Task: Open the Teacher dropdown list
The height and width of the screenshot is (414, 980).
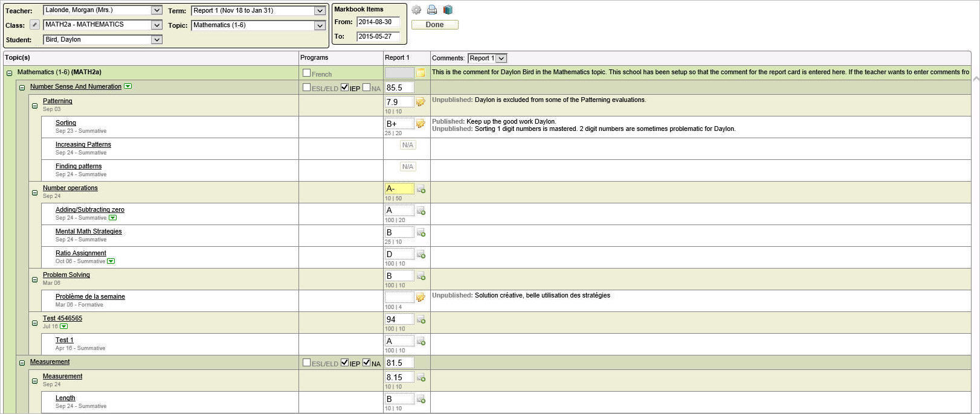Action: (156, 10)
